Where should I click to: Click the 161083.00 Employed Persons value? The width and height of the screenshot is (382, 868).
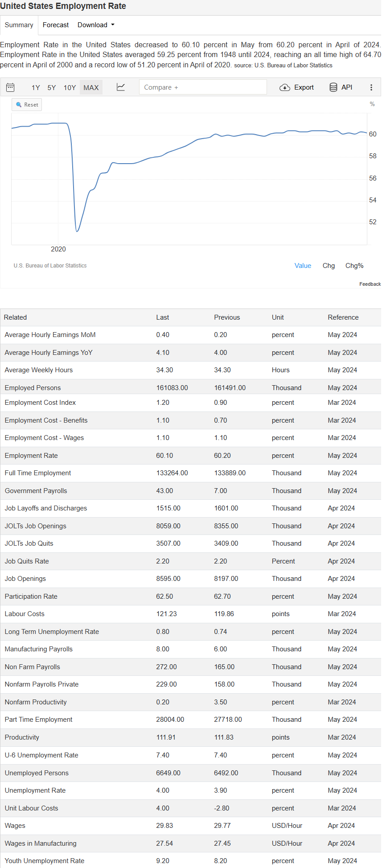coord(172,388)
